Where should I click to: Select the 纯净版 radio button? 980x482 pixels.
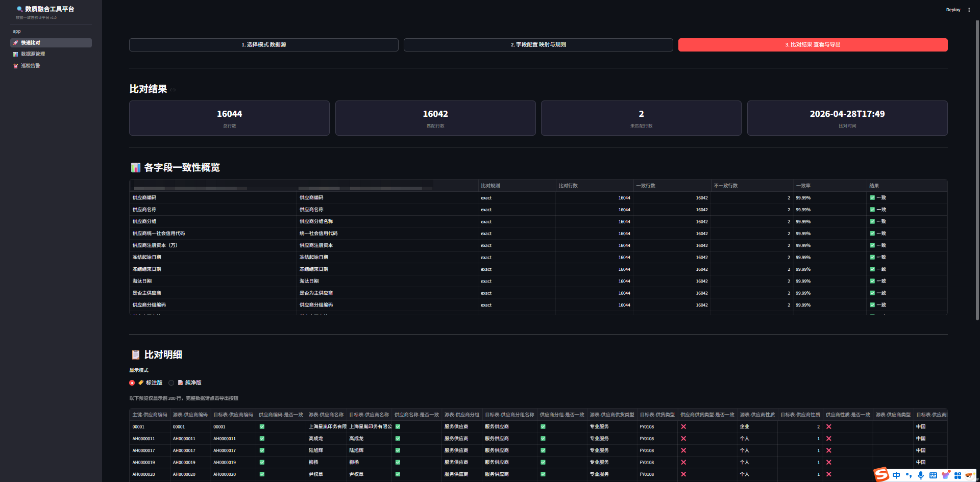click(171, 383)
